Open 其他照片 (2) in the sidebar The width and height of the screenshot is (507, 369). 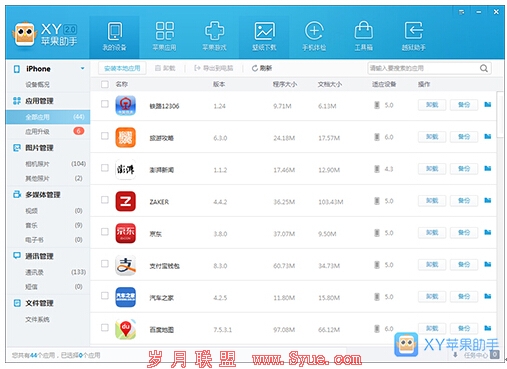[x=48, y=178]
